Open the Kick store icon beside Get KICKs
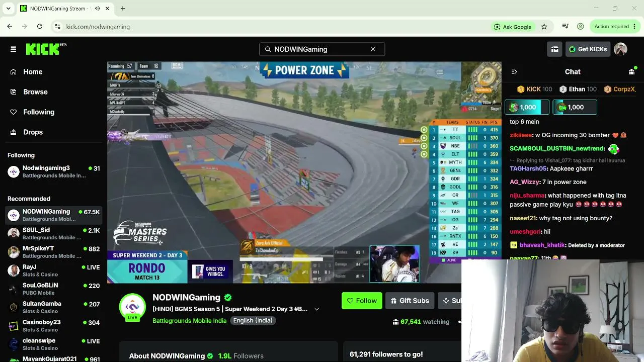Image resolution: width=644 pixels, height=362 pixels. pos(554,49)
